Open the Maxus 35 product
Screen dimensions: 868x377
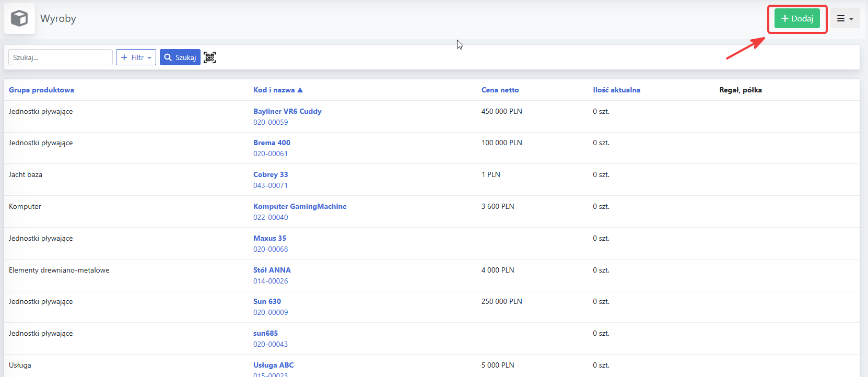click(269, 238)
